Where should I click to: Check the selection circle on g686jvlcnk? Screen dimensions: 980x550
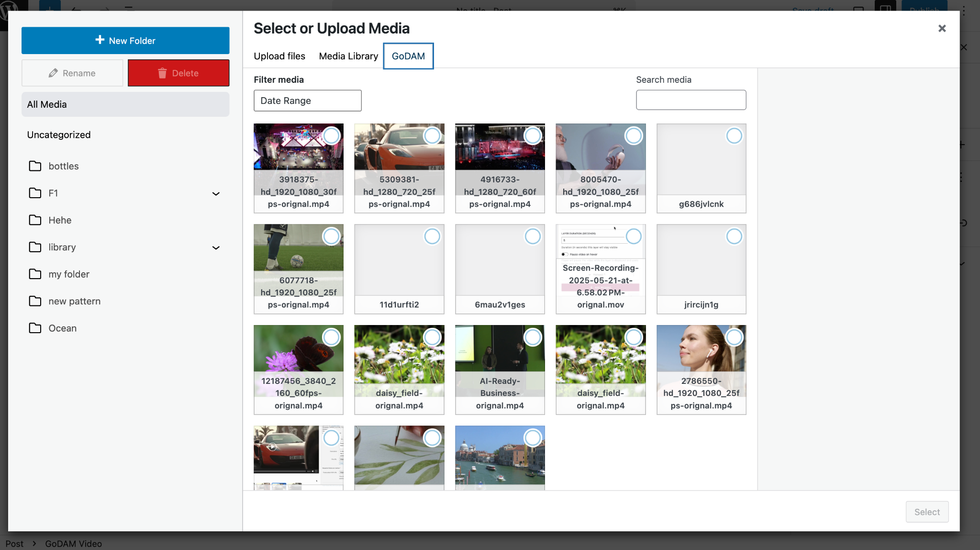pos(734,136)
